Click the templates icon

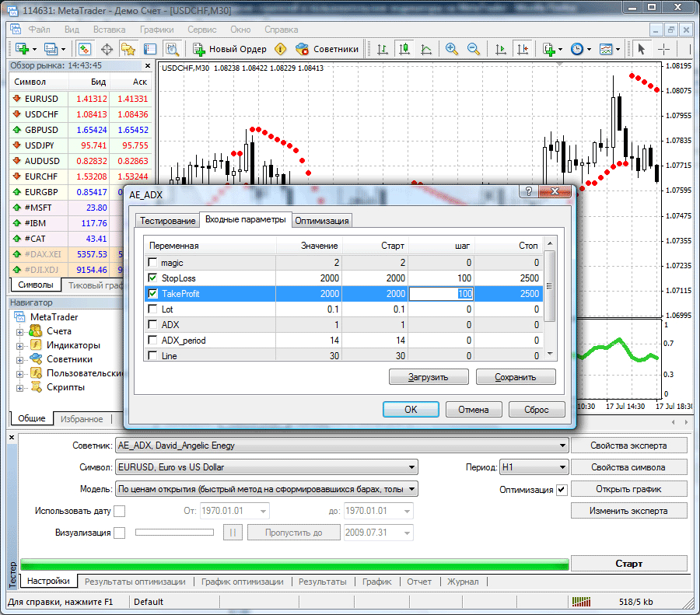point(606,49)
